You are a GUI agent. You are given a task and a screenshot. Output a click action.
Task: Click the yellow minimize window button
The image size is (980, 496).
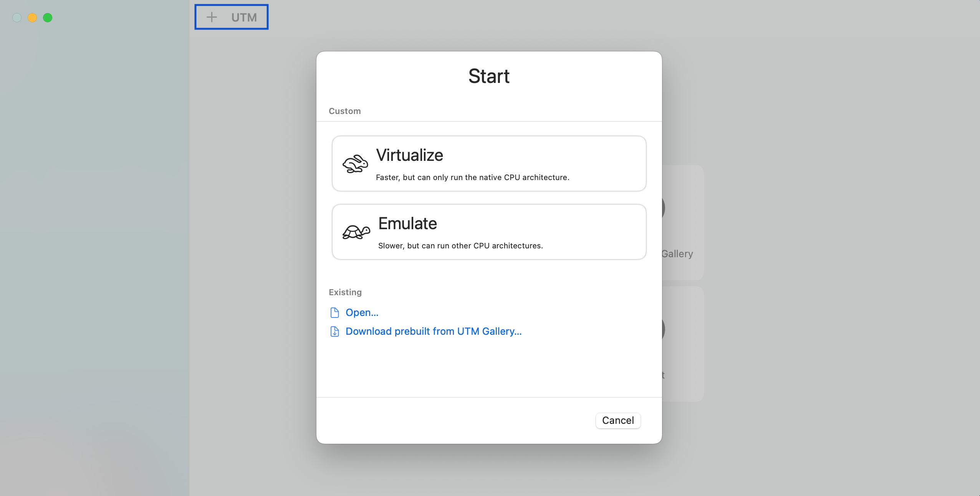(32, 18)
